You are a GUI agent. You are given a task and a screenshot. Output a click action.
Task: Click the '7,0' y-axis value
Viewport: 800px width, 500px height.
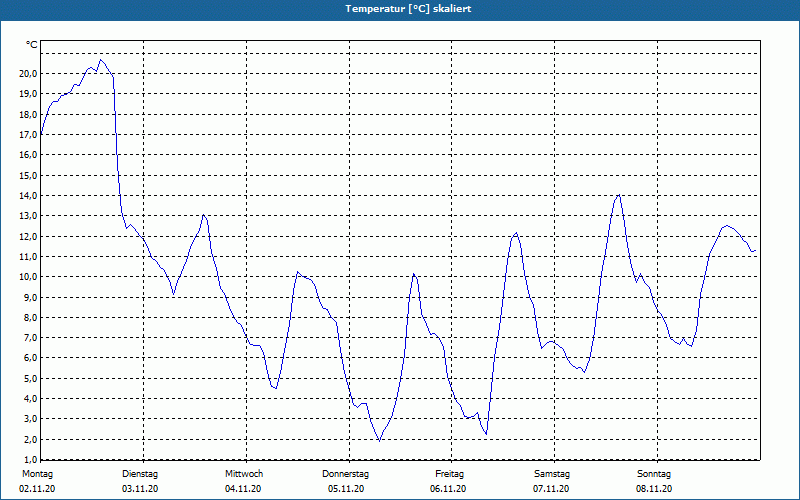30,338
